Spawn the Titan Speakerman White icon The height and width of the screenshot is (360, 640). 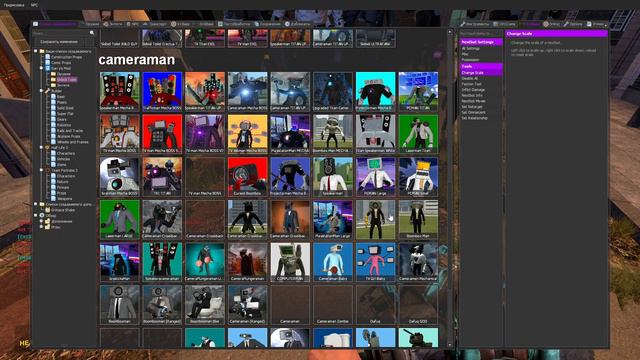pos(376,133)
